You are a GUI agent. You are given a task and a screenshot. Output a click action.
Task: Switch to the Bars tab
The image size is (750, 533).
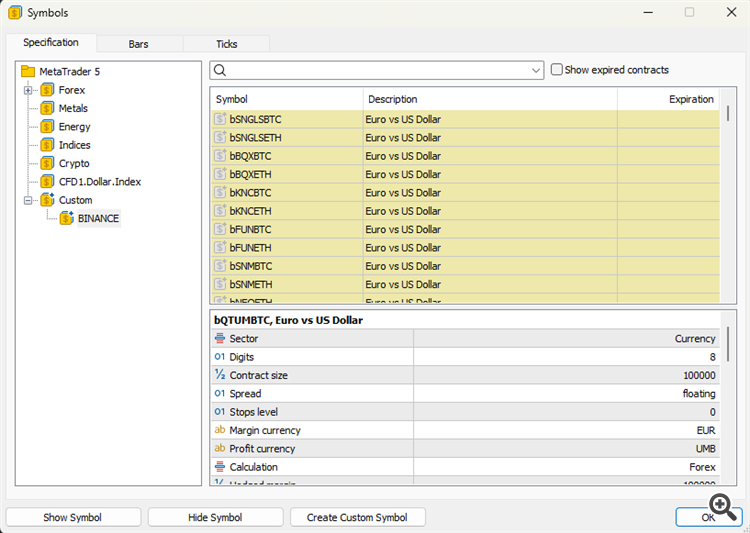coord(139,44)
